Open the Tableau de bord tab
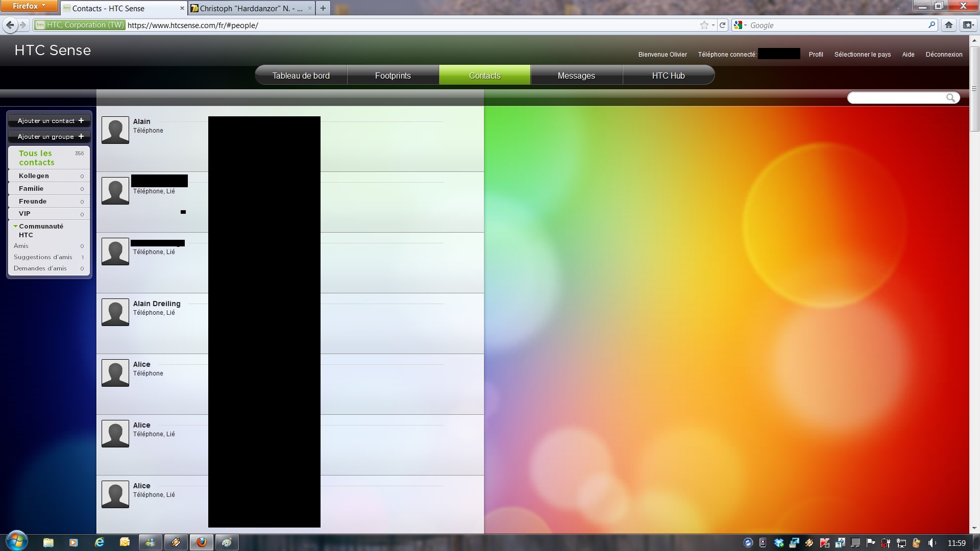Screen dimensions: 980x551 pos(301,76)
